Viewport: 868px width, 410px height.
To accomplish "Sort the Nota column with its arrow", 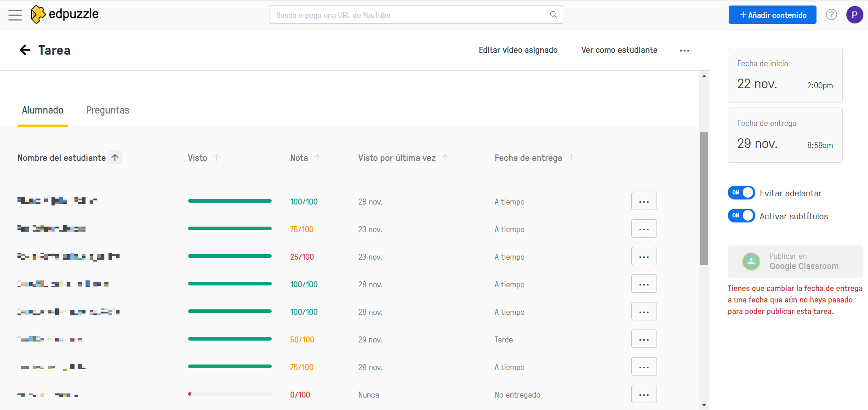I will point(317,158).
